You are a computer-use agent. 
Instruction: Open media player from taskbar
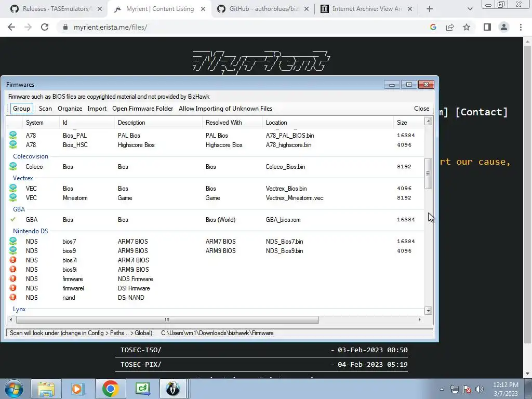[x=78, y=389]
